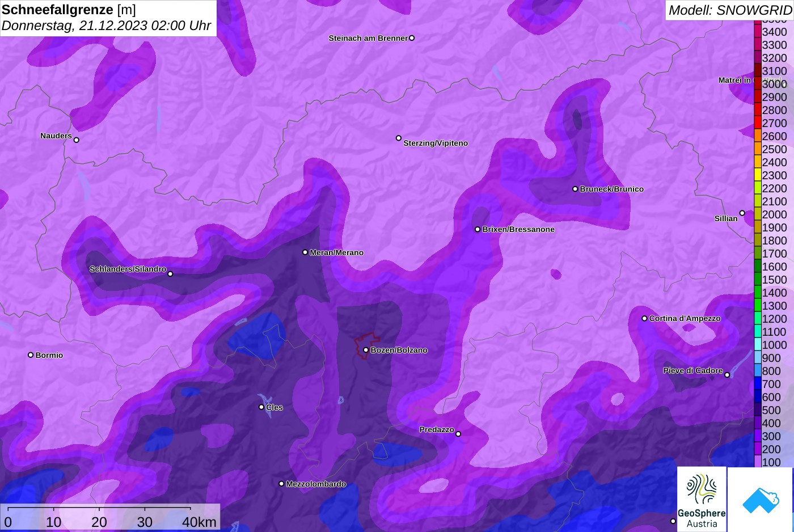
Task: Click the '2500' legend value
Action: pyautogui.click(x=775, y=149)
